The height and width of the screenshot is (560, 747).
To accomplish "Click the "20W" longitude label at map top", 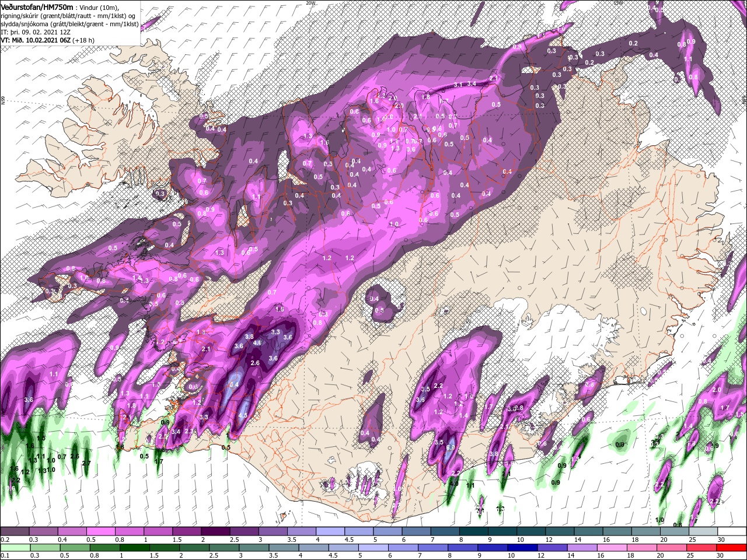I will coord(310,3).
